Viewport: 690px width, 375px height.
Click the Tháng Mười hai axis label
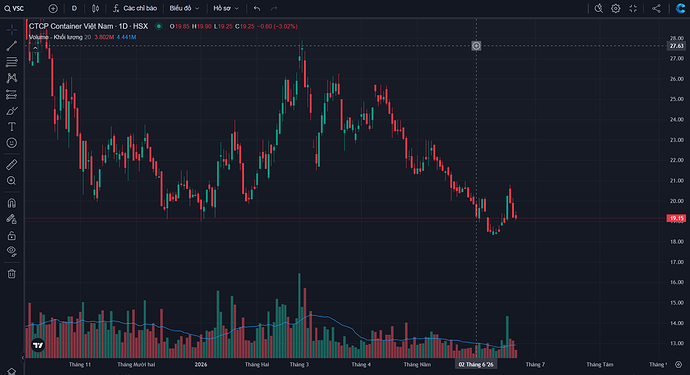(x=136, y=364)
